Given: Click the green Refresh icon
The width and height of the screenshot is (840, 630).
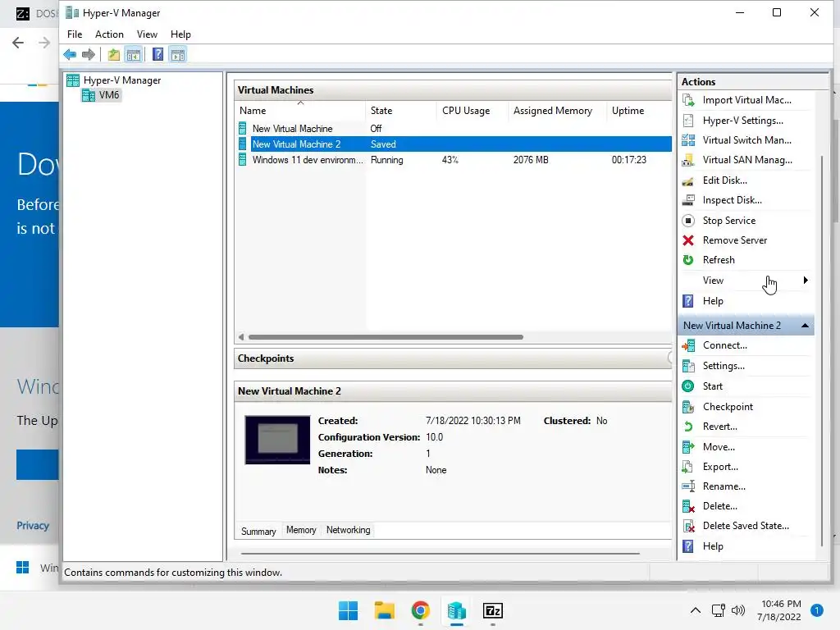Looking at the screenshot, I should click(x=688, y=260).
